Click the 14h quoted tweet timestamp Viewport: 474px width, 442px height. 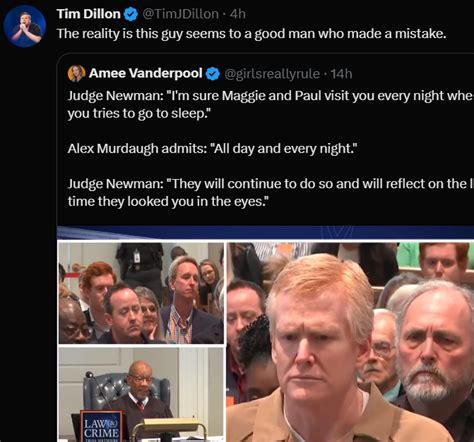pyautogui.click(x=341, y=74)
